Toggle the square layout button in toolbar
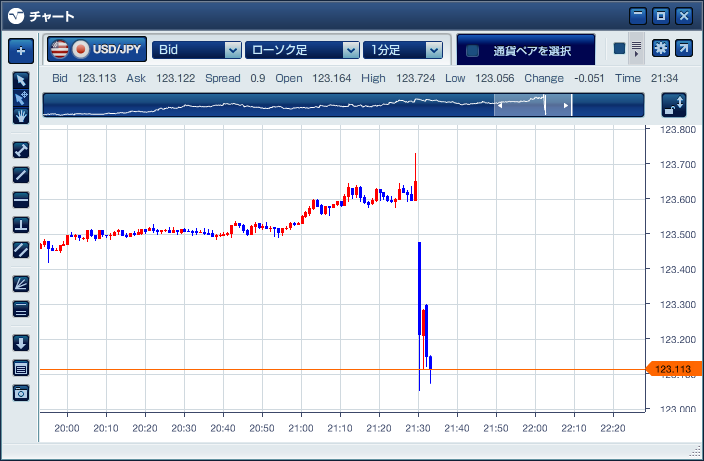Viewport: 704px width, 461px height. click(x=619, y=48)
